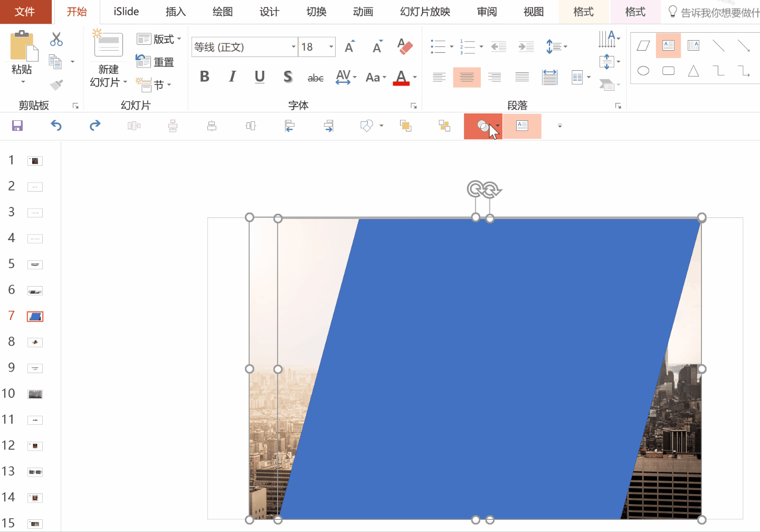760x532 pixels.
Task: Click the Undo arrow icon
Action: coord(56,126)
